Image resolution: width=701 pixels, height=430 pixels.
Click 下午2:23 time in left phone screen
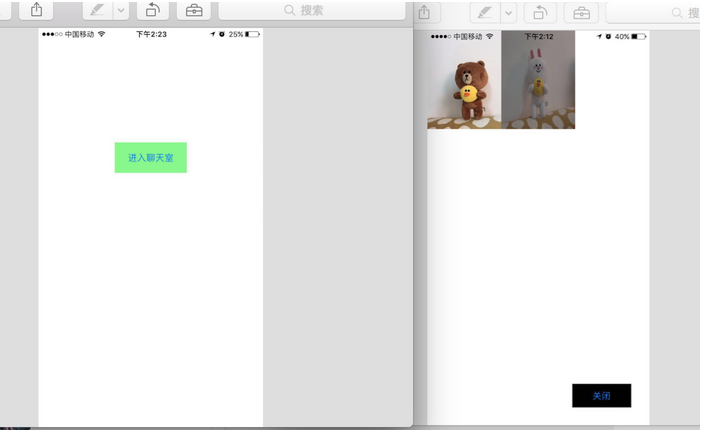pos(152,34)
